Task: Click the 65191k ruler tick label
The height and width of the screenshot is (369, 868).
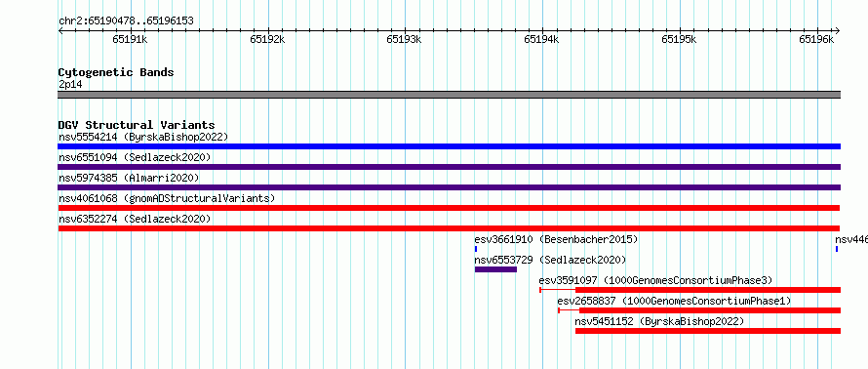Action: [x=130, y=39]
